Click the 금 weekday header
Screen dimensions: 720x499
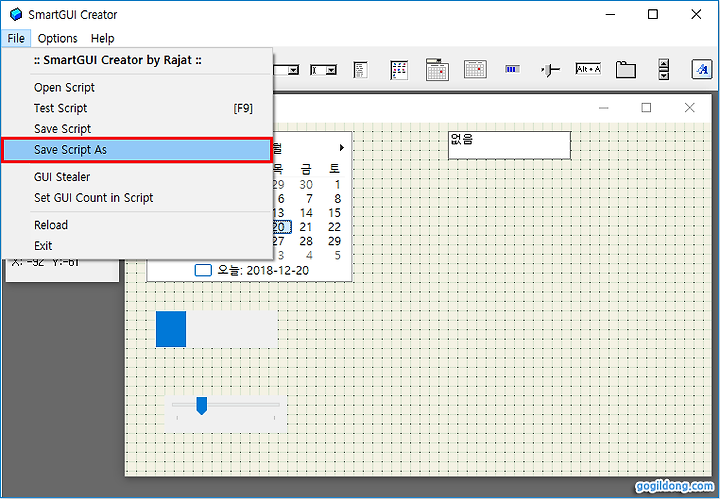[306, 169]
